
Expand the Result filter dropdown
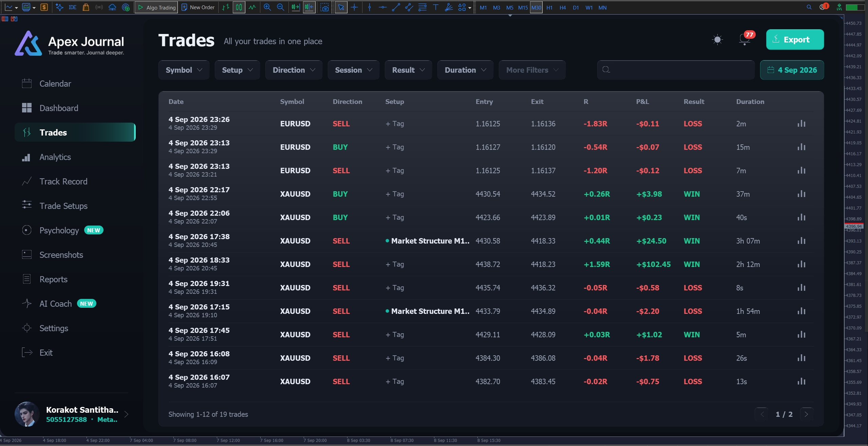[x=408, y=70]
